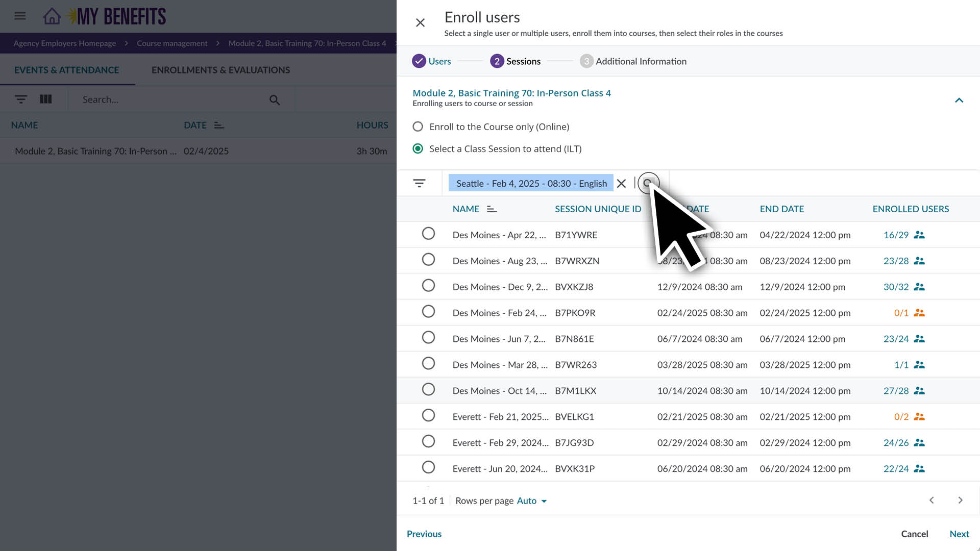Click the Previous link
Viewport: 980px width, 551px height.
coord(424,534)
